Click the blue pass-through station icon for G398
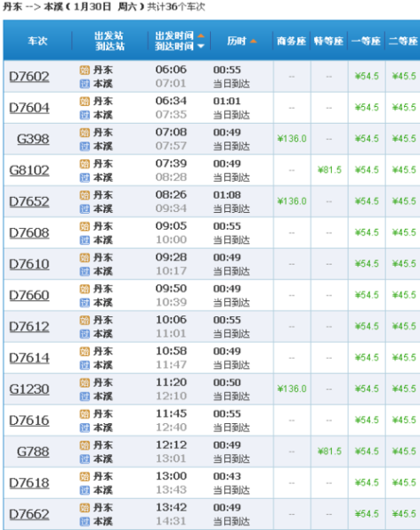 click(x=85, y=147)
